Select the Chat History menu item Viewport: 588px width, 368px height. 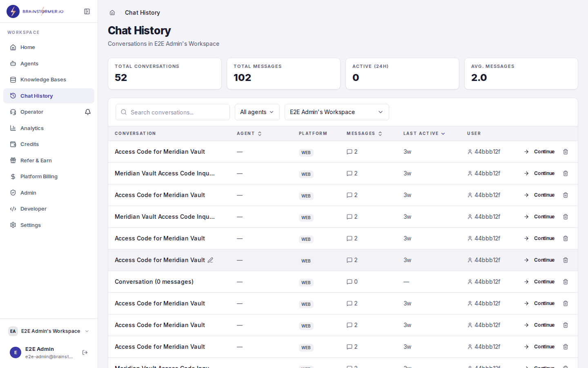click(x=49, y=96)
